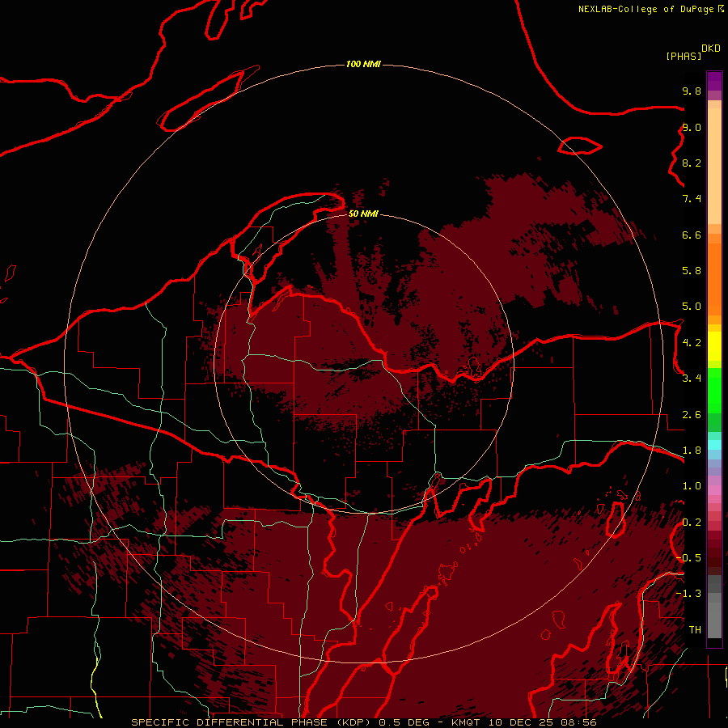Click the TH label on the scale

pos(695,630)
